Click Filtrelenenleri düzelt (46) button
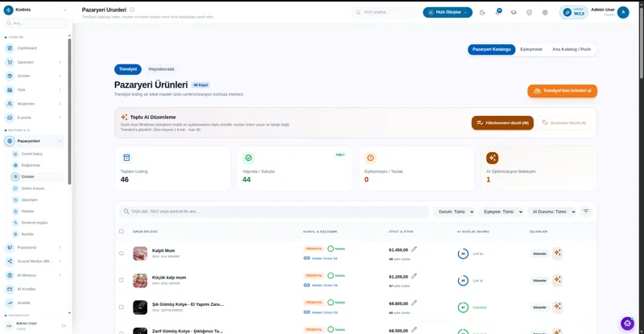Screen dimensions: 644x334 tap(502, 123)
